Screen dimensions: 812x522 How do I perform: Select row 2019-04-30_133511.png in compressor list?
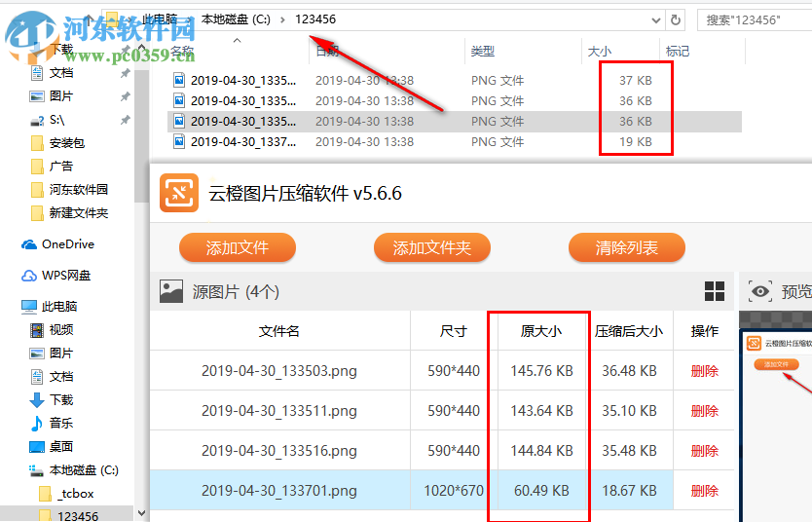442,411
